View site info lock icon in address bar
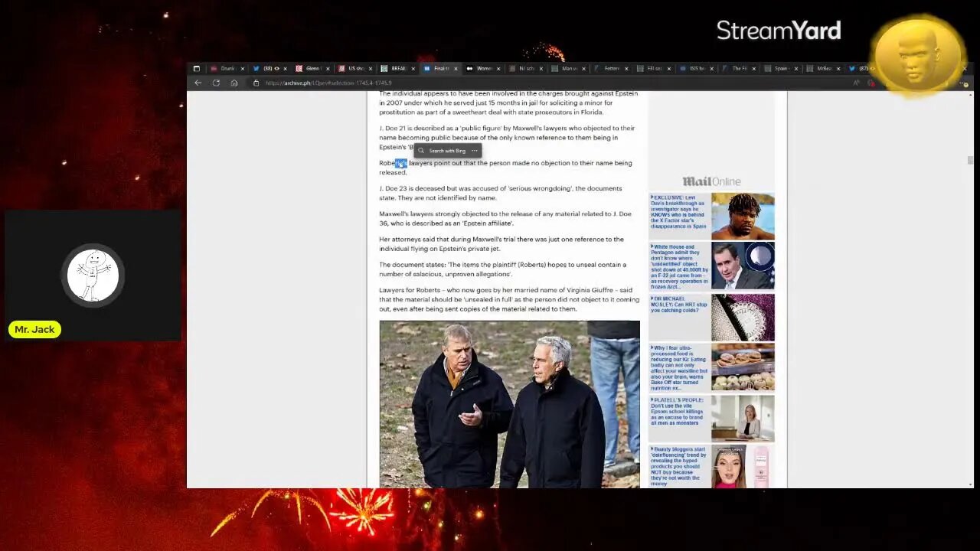980x551 pixels. click(256, 83)
